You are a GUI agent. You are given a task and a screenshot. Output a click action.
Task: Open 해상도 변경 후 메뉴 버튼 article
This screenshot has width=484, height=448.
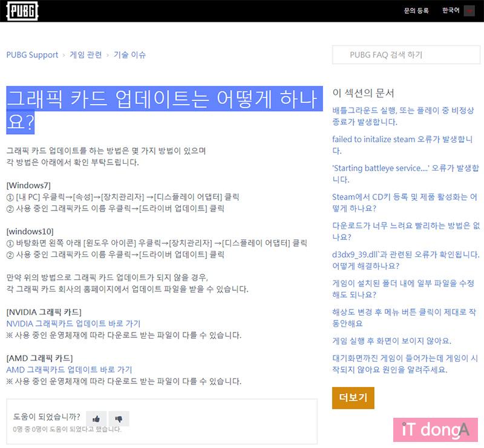(404, 317)
